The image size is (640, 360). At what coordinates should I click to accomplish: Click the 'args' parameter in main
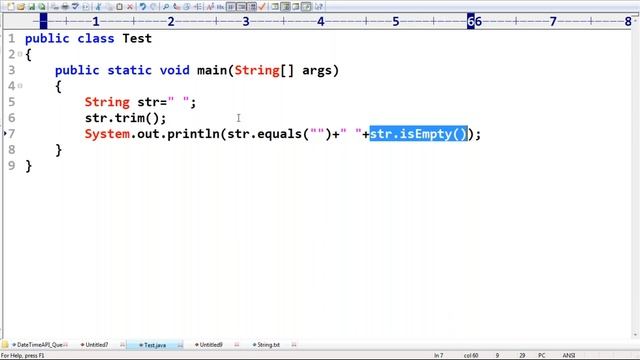(x=317, y=71)
